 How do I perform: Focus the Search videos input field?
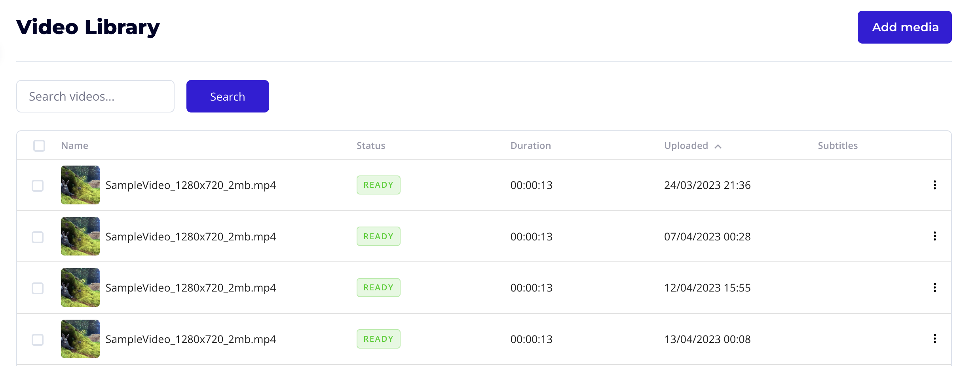click(x=95, y=96)
